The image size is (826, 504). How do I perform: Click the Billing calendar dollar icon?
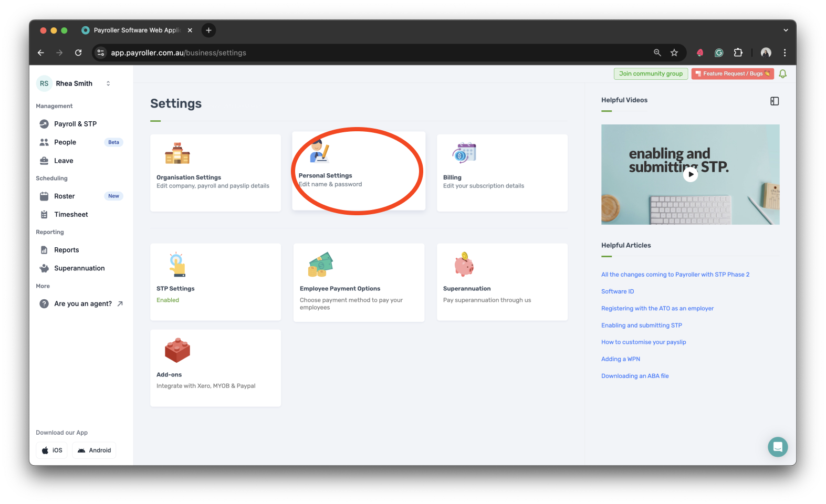coord(464,153)
